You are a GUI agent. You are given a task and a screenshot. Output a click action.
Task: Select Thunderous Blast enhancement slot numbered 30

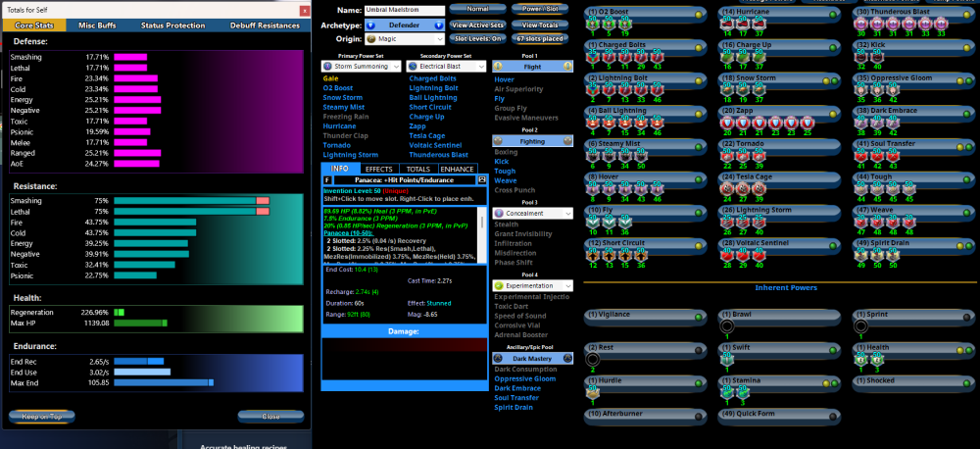pos(861,25)
